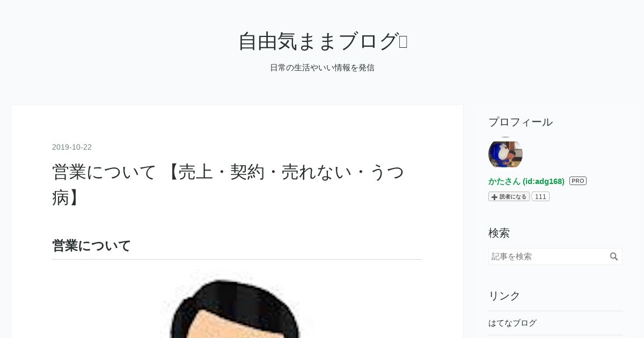Click the PRO badge icon

(x=578, y=181)
